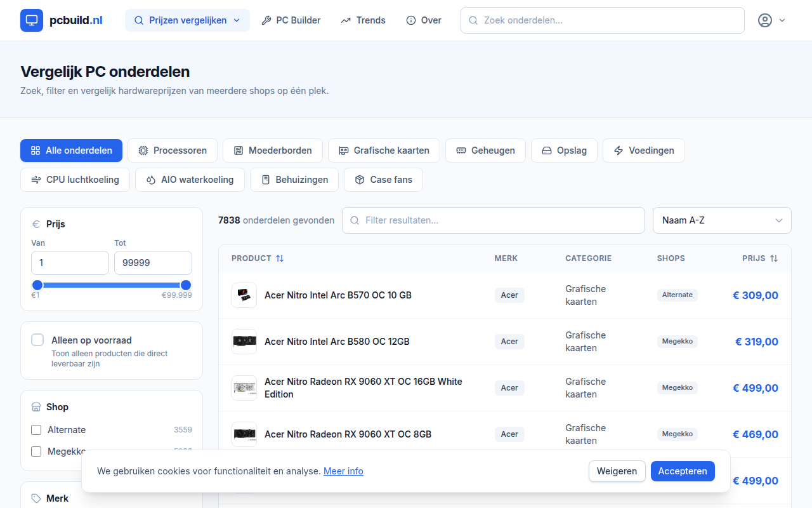Click the Van price input field

(x=70, y=263)
